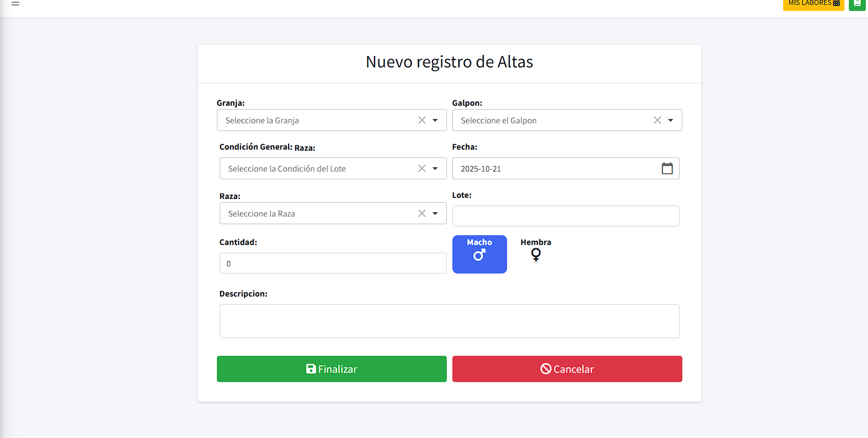Select the Macho gender option

pos(479,254)
